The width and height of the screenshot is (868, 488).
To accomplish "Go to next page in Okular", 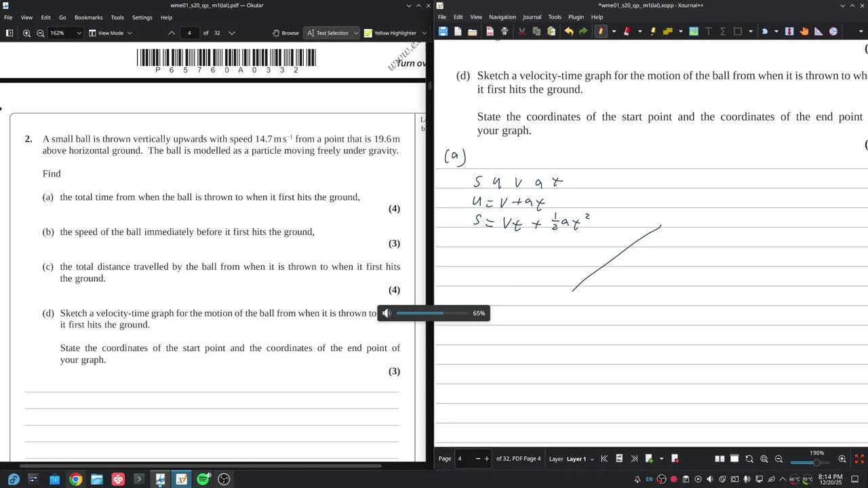I will [x=231, y=33].
